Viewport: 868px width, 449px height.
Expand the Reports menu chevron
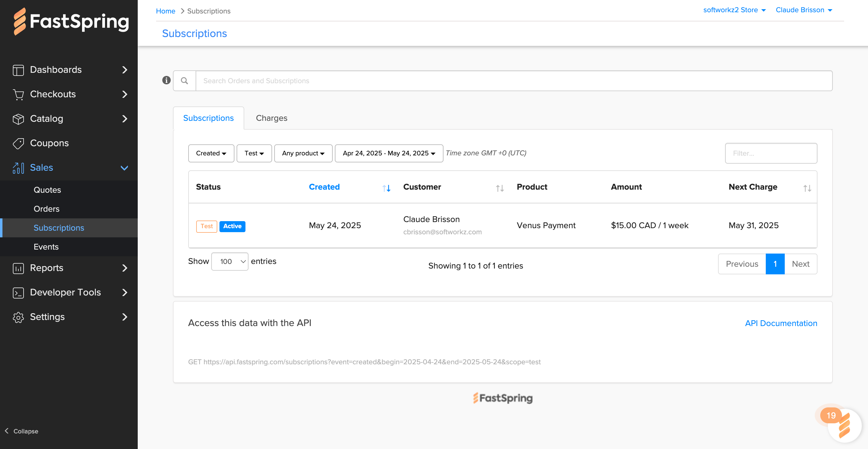tap(124, 268)
